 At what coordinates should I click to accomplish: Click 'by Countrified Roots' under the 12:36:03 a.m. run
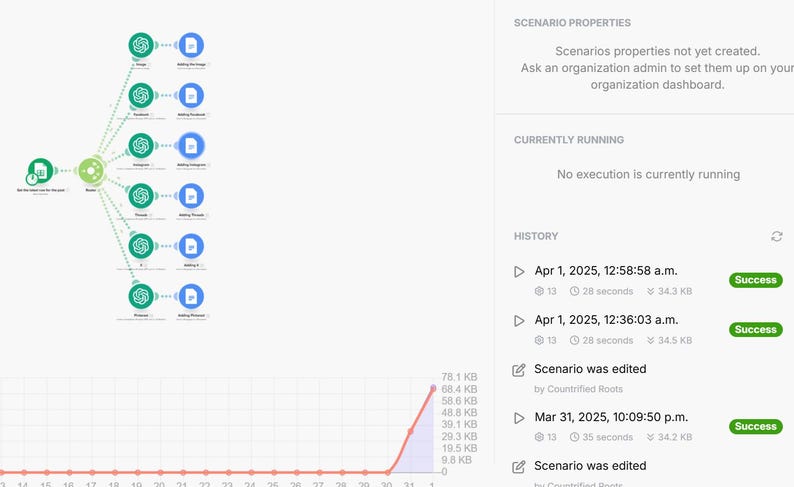(x=578, y=389)
